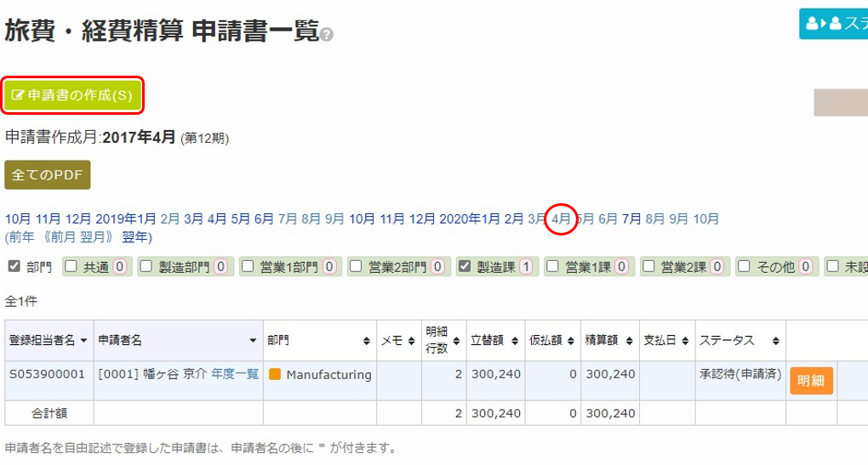868x465 pixels.
Task: Check the 営業2部門 checkbox
Action: tap(356, 267)
